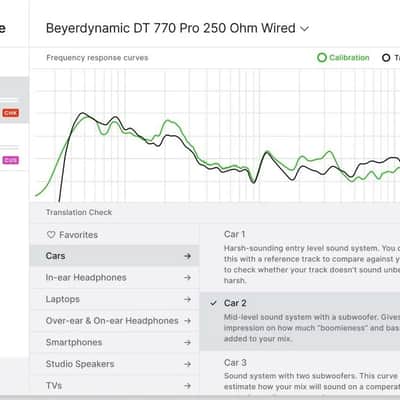The image size is (400, 400).
Task: Open Favorites with the heart icon
Action: (72, 235)
